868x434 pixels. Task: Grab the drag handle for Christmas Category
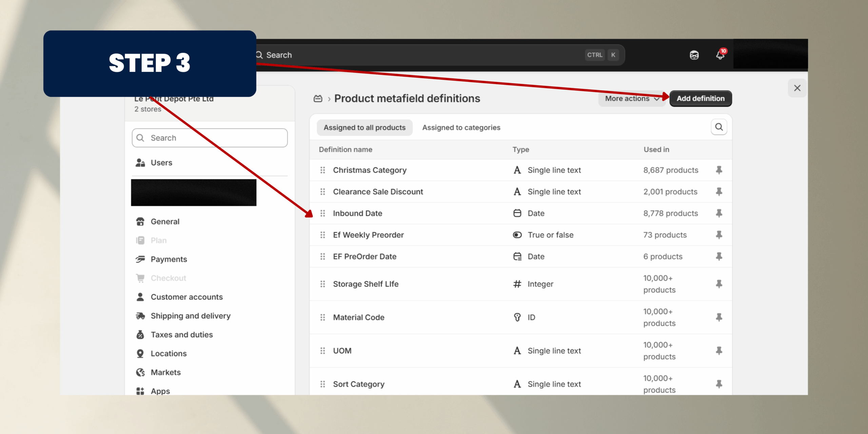click(322, 170)
